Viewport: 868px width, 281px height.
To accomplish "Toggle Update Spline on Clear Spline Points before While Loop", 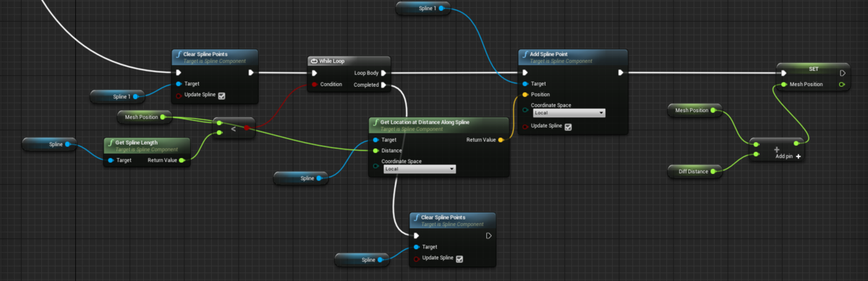I will (222, 96).
